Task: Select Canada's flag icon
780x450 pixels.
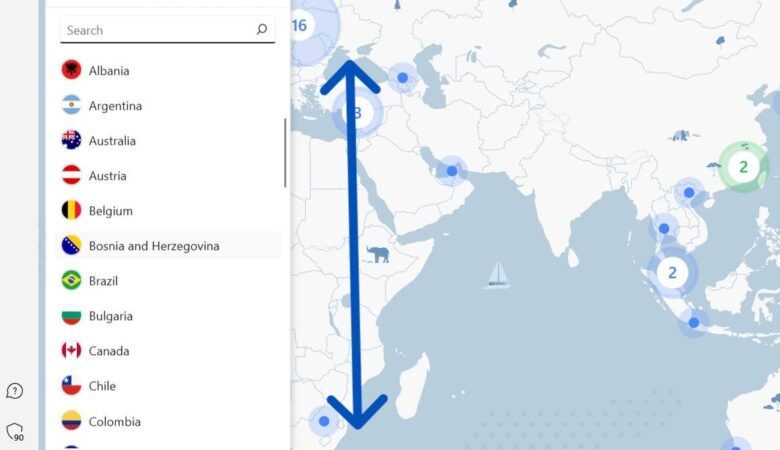Action: pyautogui.click(x=71, y=351)
